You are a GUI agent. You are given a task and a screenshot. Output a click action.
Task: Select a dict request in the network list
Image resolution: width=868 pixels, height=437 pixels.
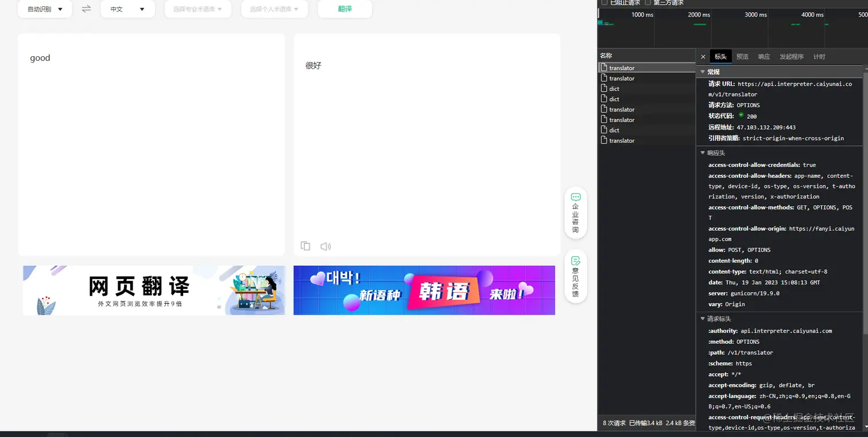[x=614, y=88]
